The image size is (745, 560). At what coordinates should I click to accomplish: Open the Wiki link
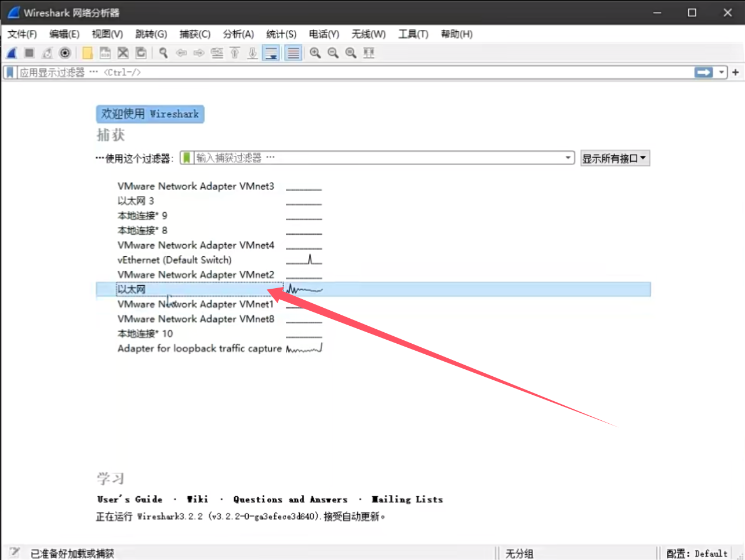(x=197, y=499)
